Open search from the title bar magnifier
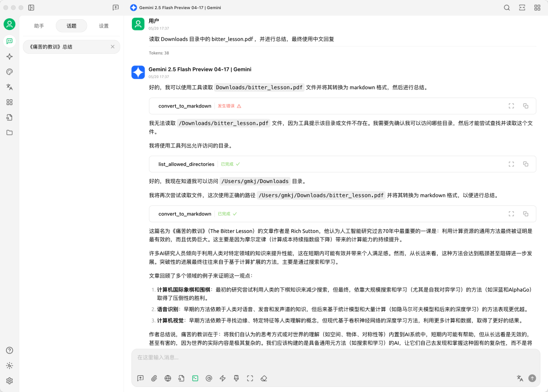This screenshot has height=392, width=548. pyautogui.click(x=507, y=8)
